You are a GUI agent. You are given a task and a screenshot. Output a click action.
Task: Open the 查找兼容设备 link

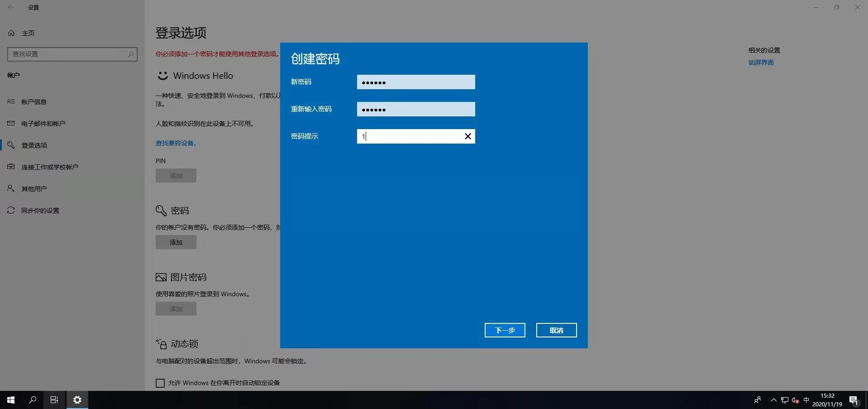coord(176,143)
